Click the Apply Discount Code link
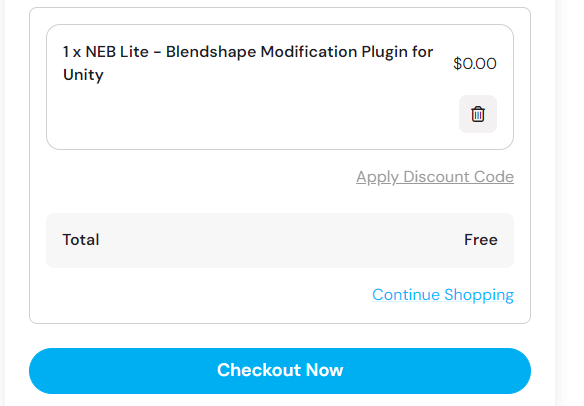The width and height of the screenshot is (584, 406). point(435,177)
